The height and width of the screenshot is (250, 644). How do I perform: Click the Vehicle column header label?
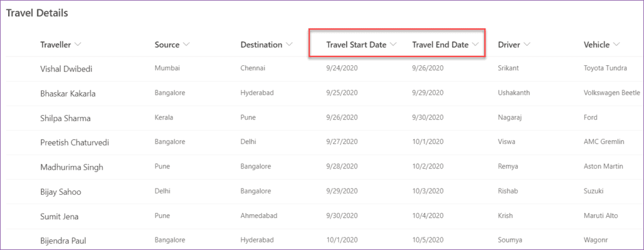pos(596,45)
